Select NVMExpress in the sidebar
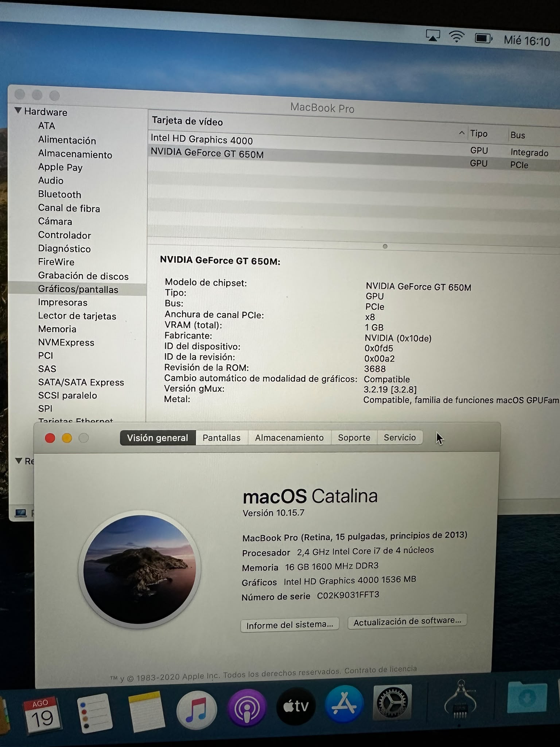 click(x=66, y=342)
